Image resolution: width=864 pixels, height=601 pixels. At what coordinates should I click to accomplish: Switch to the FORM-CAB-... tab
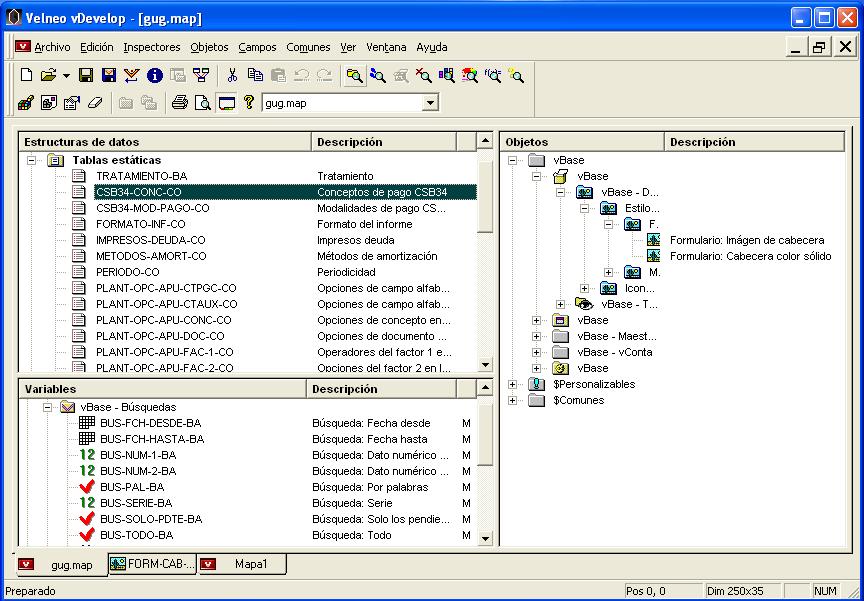click(152, 564)
